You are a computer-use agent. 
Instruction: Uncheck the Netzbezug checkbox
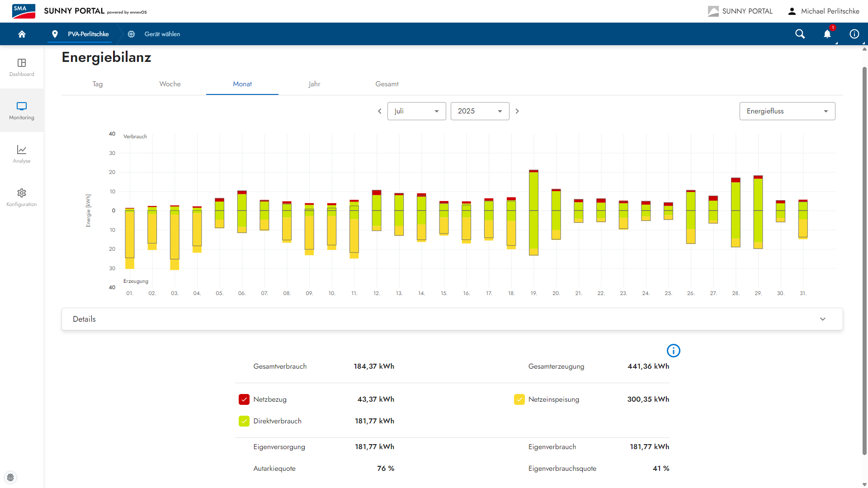[x=244, y=399]
